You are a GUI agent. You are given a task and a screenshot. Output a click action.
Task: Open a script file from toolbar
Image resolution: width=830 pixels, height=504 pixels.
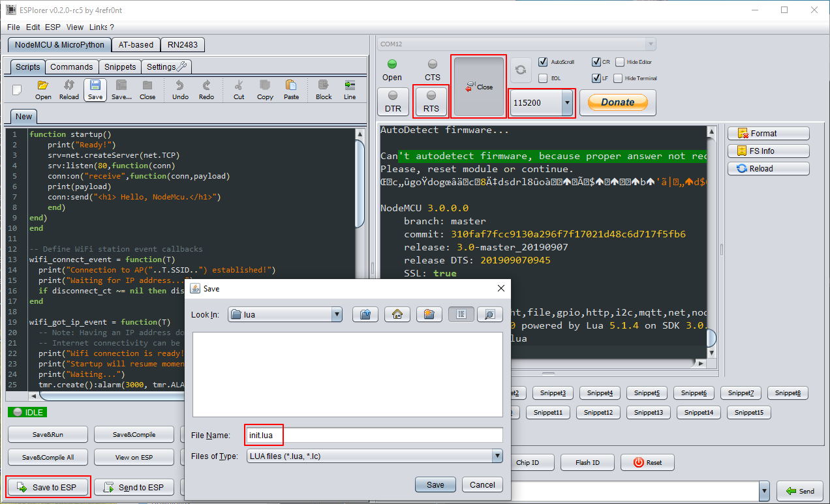(x=43, y=89)
